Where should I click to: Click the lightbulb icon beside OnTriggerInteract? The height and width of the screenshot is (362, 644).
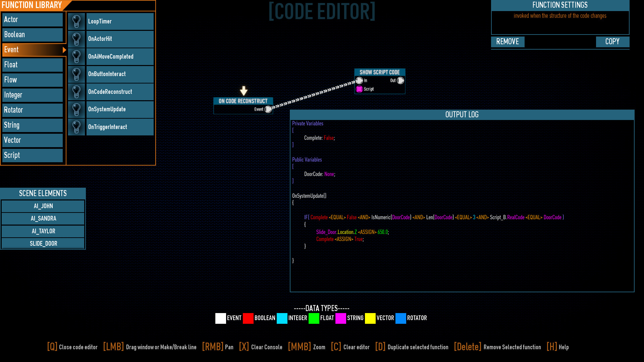point(76,127)
